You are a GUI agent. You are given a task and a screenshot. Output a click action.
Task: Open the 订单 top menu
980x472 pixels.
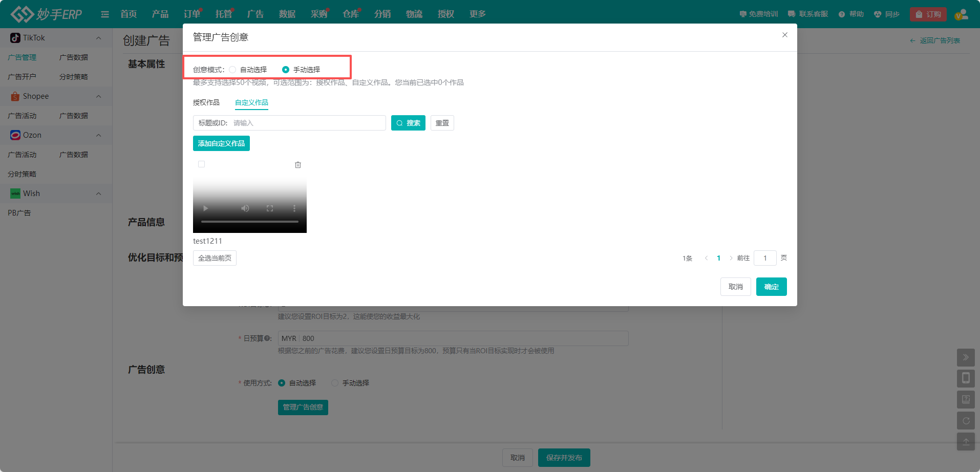coord(192,14)
